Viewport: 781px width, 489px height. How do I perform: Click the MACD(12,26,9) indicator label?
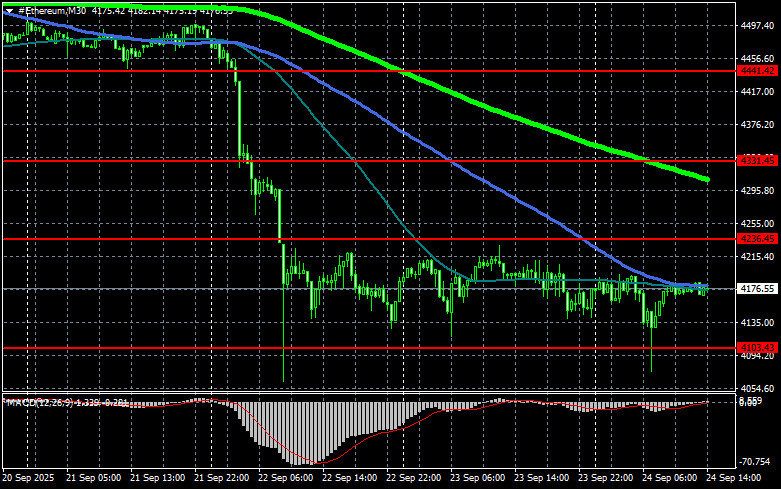click(36, 402)
